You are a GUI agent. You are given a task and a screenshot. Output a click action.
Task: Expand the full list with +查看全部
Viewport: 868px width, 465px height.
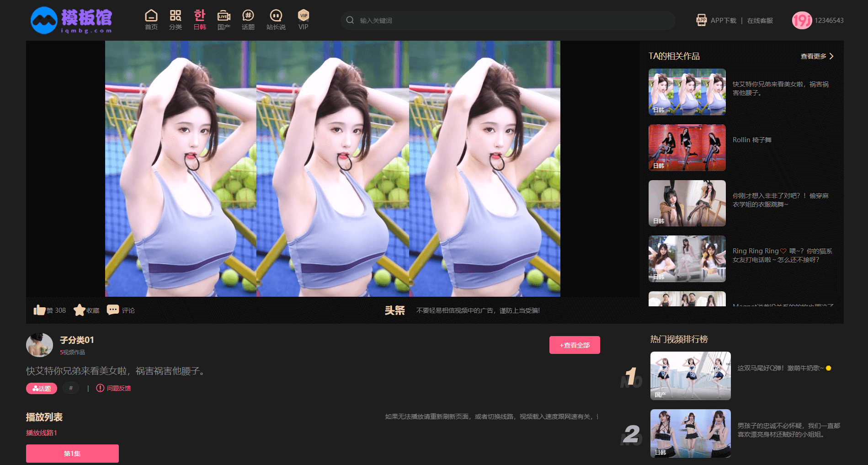click(575, 345)
